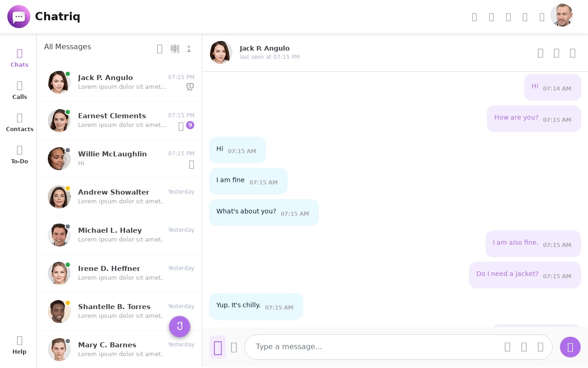Viewport: 588px width, 368px height.
Task: Click the icon under Willie McLaughlin's 07:15 PM
Action: pyautogui.click(x=192, y=164)
